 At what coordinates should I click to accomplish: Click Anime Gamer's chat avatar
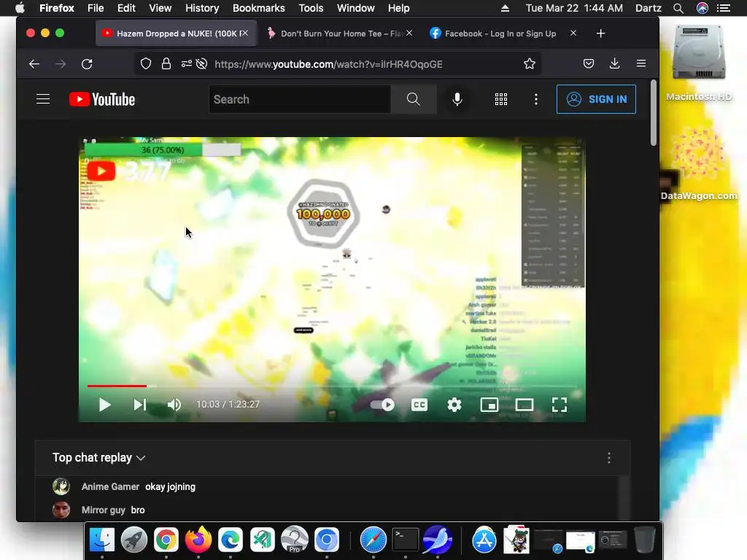(x=61, y=486)
